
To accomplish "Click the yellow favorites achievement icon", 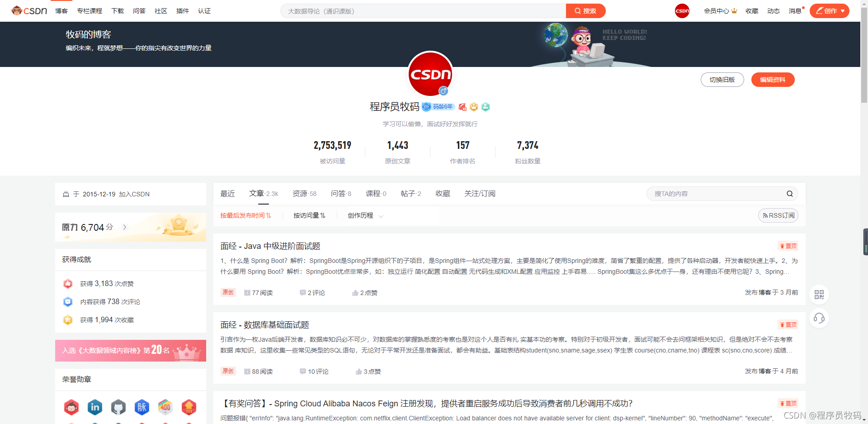I will pyautogui.click(x=68, y=320).
